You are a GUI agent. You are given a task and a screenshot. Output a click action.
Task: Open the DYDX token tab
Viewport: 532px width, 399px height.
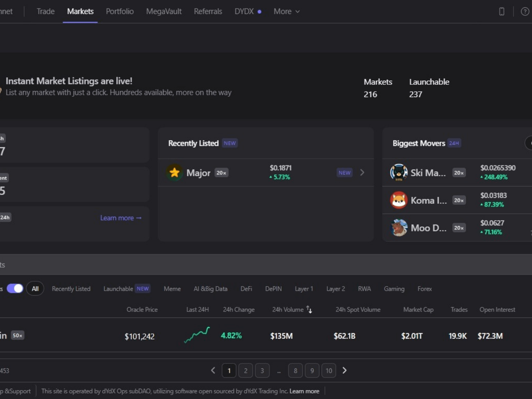coord(248,11)
